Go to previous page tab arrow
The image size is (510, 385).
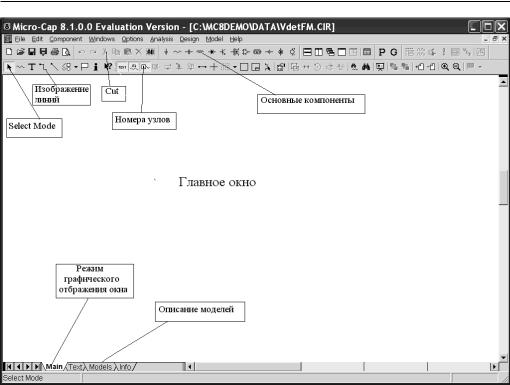(18, 367)
